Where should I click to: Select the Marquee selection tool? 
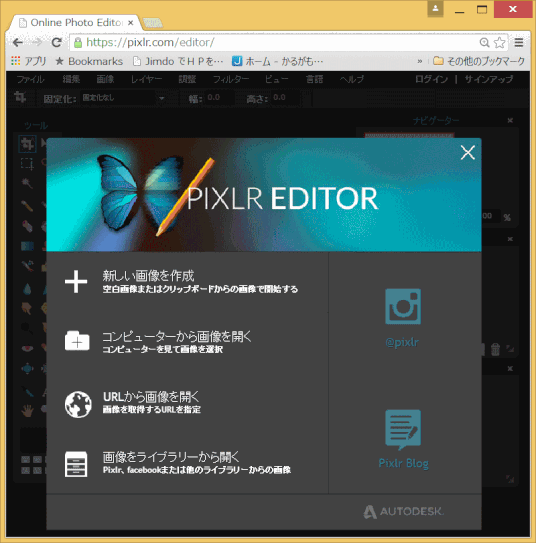pyautogui.click(x=27, y=164)
